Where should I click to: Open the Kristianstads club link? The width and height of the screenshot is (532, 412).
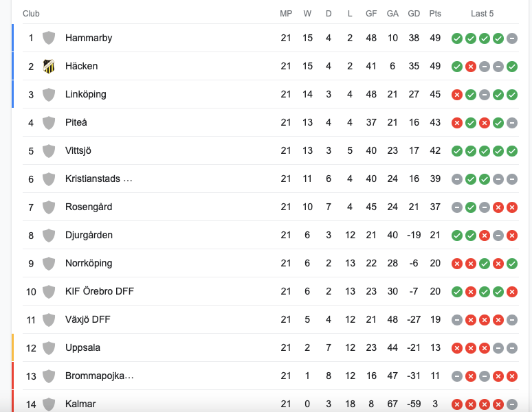click(98, 179)
